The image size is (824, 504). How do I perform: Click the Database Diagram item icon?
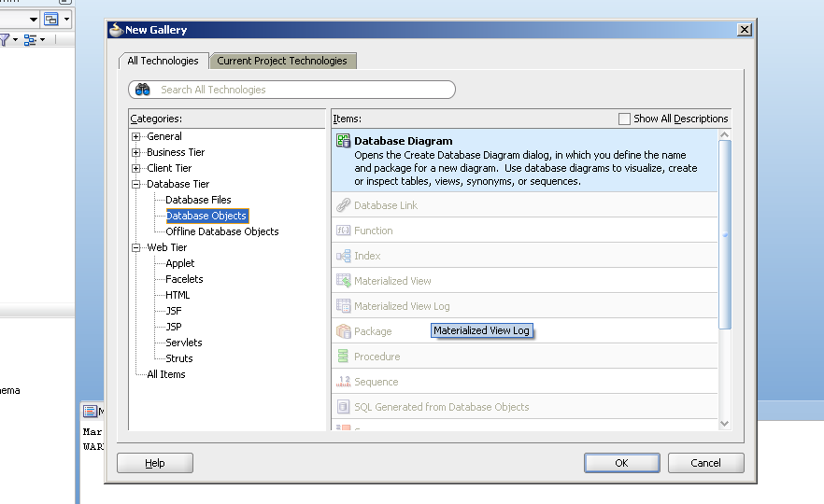343,141
